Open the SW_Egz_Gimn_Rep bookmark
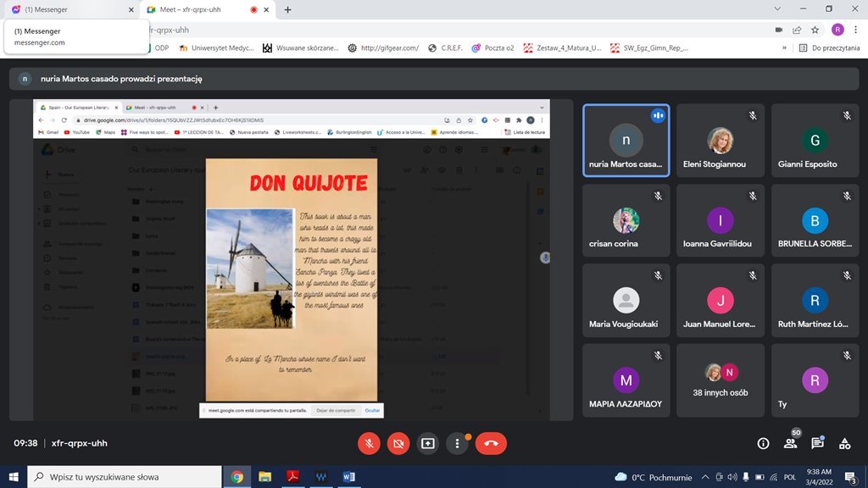Viewport: 868px width, 488px height. (648, 48)
